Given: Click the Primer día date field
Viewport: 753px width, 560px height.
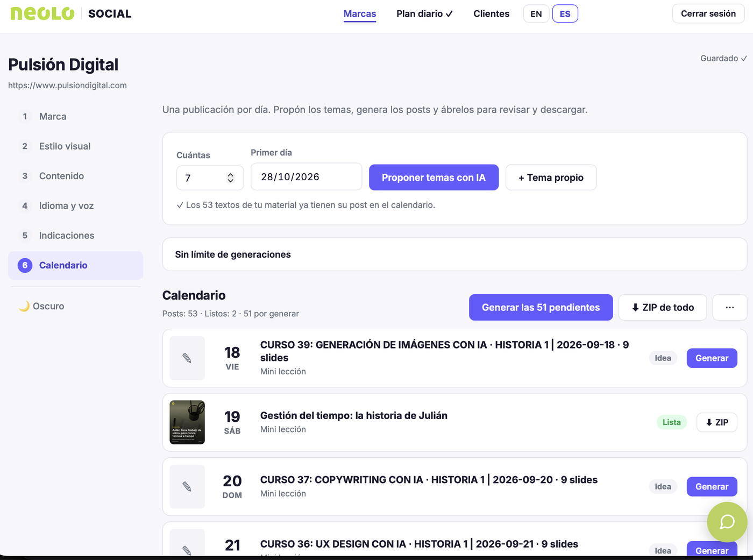Looking at the screenshot, I should [306, 177].
